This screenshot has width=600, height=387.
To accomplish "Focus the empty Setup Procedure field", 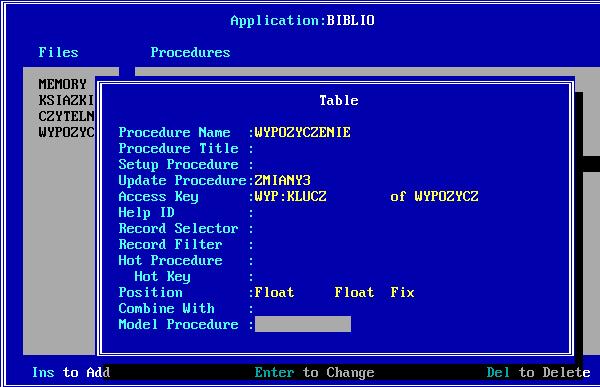I will click(303, 165).
